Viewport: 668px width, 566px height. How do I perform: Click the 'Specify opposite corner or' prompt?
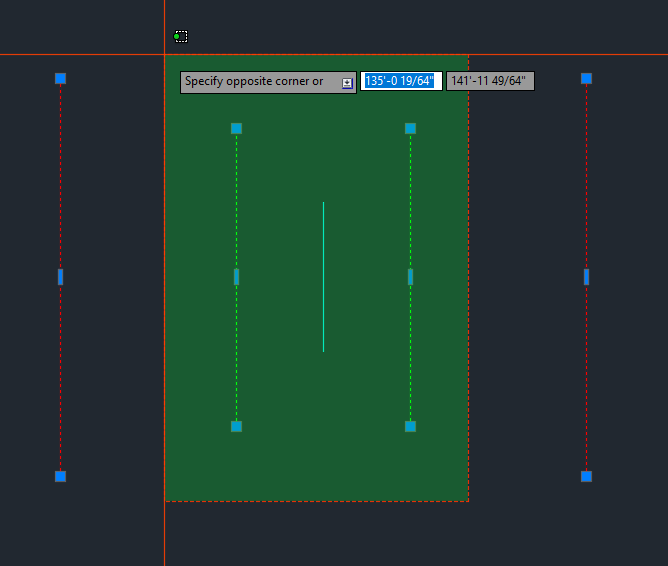point(268,82)
